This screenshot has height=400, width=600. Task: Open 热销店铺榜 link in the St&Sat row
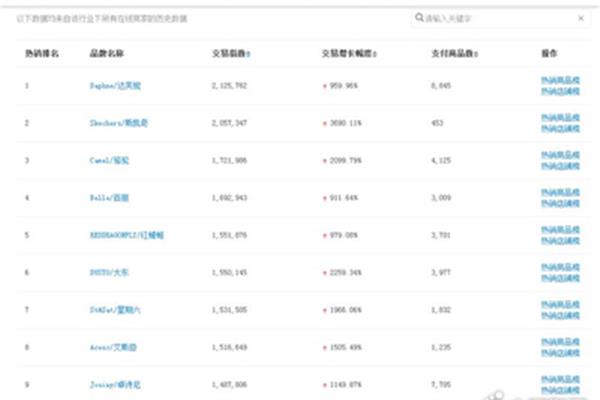[x=560, y=315]
